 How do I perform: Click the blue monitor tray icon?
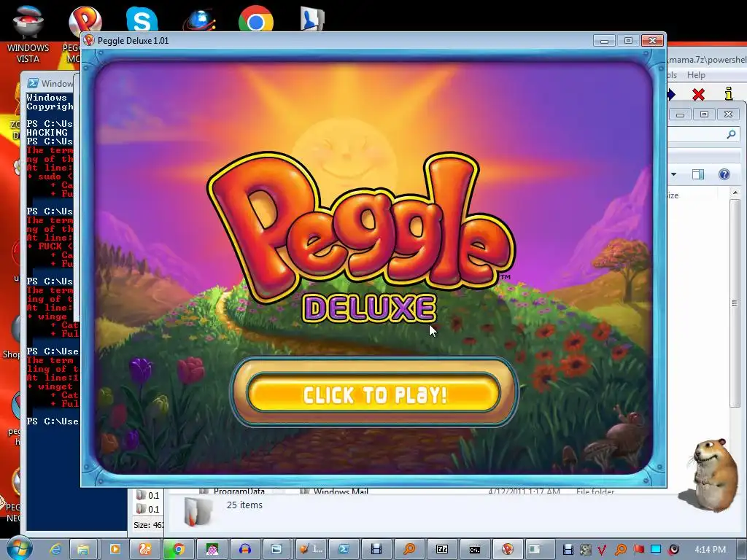click(x=656, y=549)
